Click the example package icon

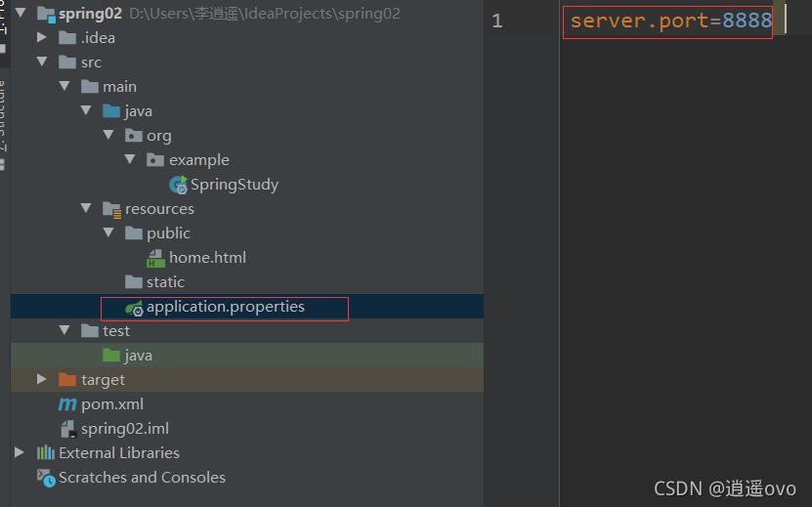155,159
